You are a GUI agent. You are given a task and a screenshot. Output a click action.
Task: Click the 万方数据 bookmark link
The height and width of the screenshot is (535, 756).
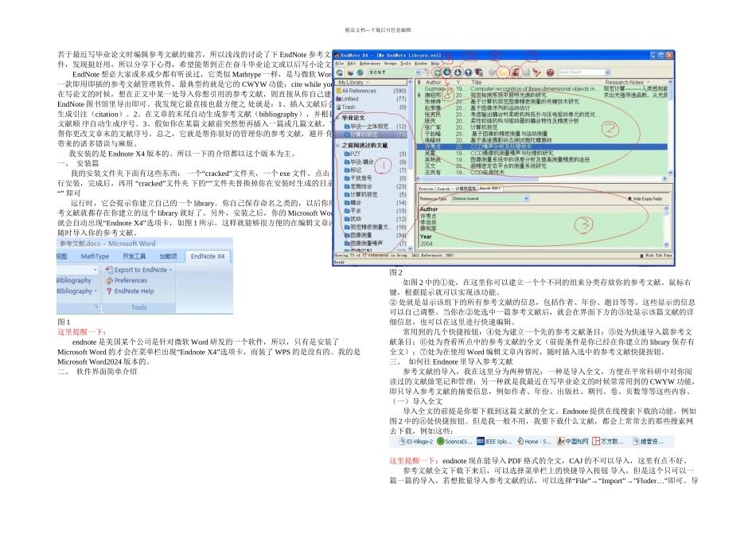click(607, 441)
